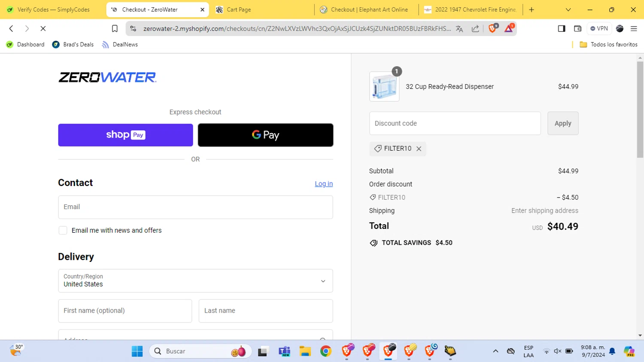Open the translate page icon
644x362 pixels.
459,29
